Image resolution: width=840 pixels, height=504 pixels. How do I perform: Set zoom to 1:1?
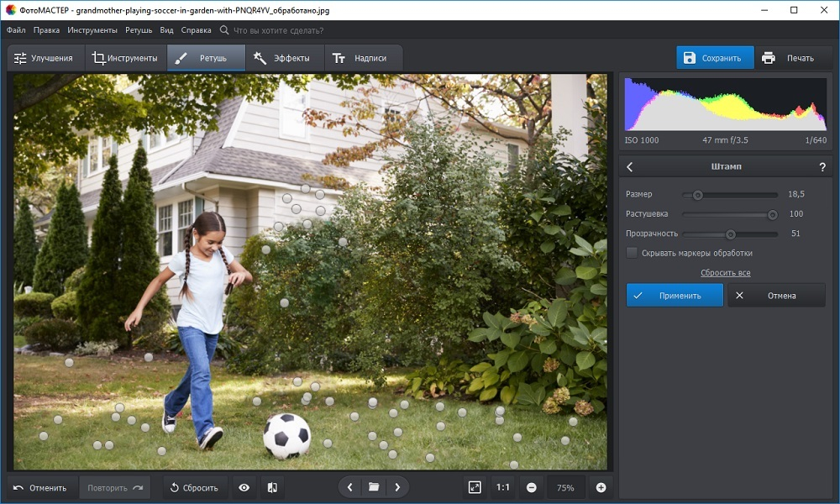(x=502, y=487)
